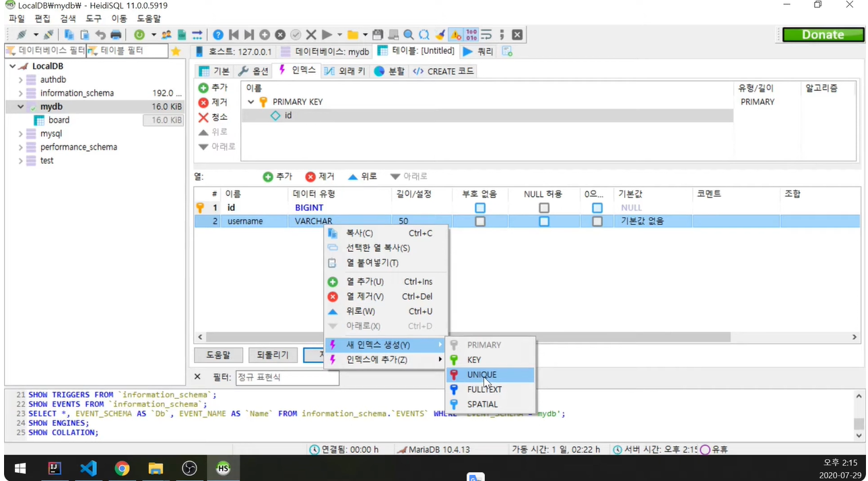Image resolution: width=868 pixels, height=481 pixels.
Task: Click the blue help question mark icon
Action: pyautogui.click(x=218, y=34)
